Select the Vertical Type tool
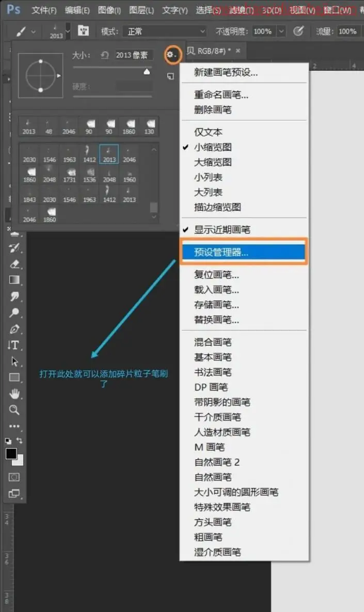364x612 pixels. pos(13,345)
